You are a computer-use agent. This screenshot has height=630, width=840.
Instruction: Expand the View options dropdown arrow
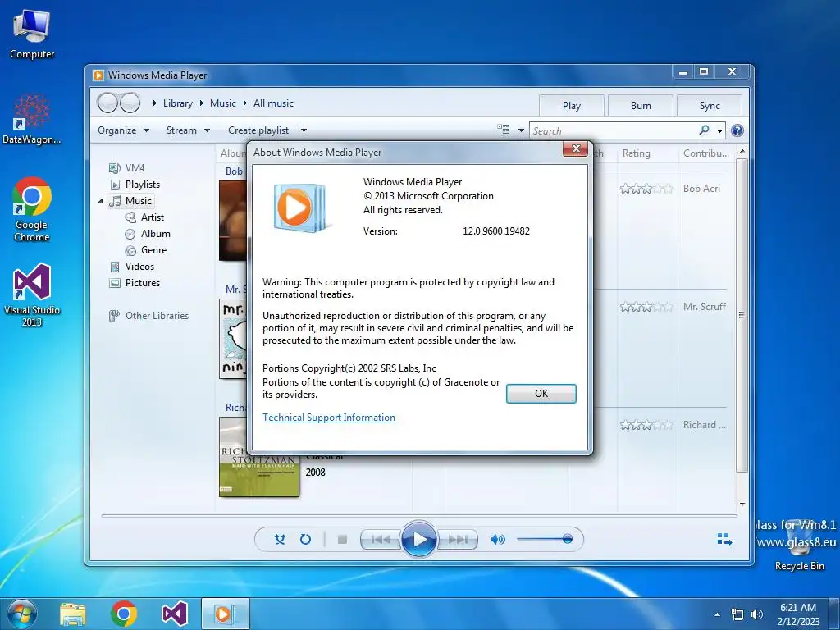click(x=521, y=130)
